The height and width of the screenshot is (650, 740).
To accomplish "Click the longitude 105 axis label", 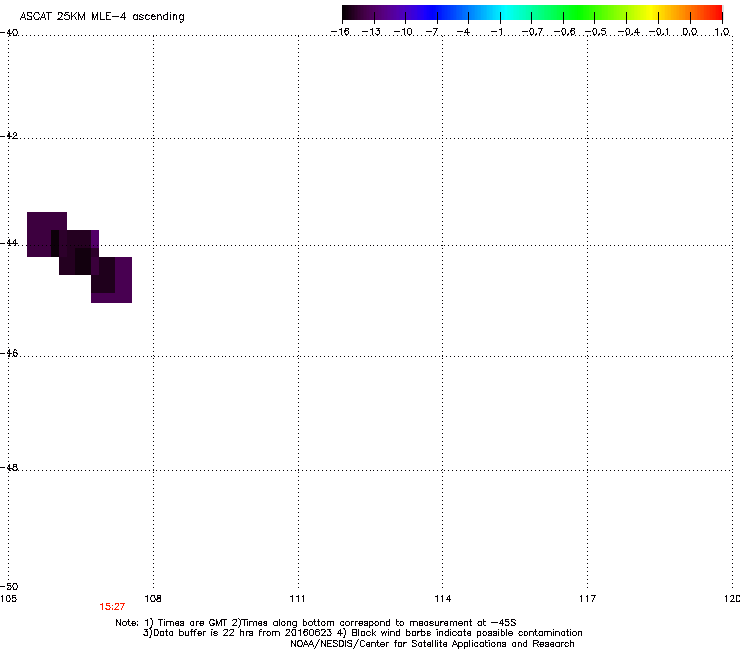I will [8, 599].
